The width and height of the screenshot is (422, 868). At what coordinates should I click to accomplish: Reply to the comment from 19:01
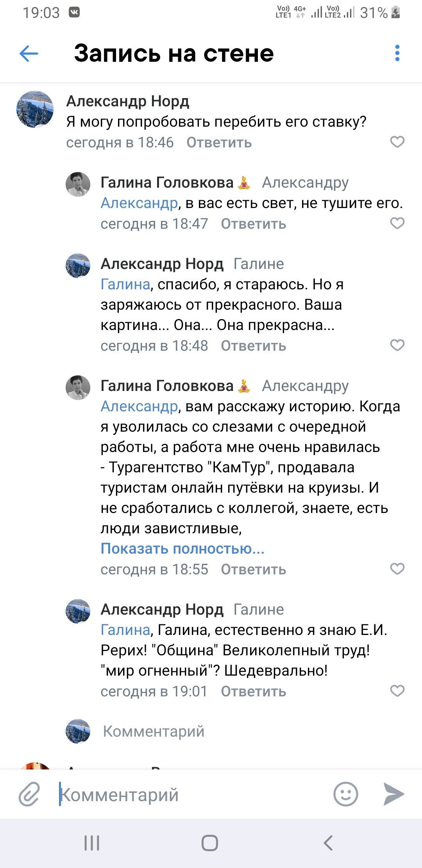pos(253,692)
